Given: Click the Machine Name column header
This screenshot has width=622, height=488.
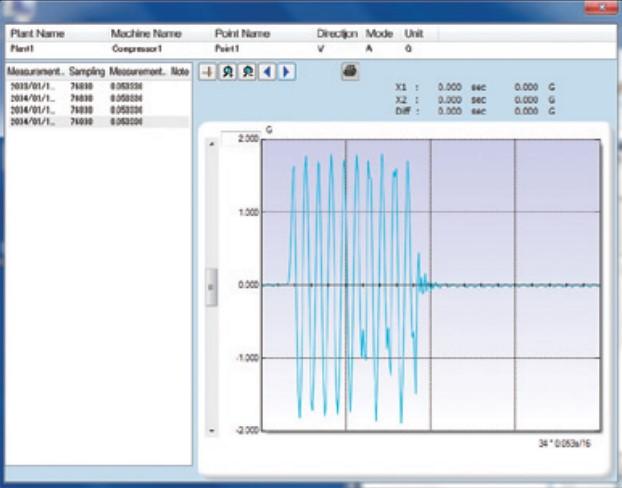Looking at the screenshot, I should [146, 34].
